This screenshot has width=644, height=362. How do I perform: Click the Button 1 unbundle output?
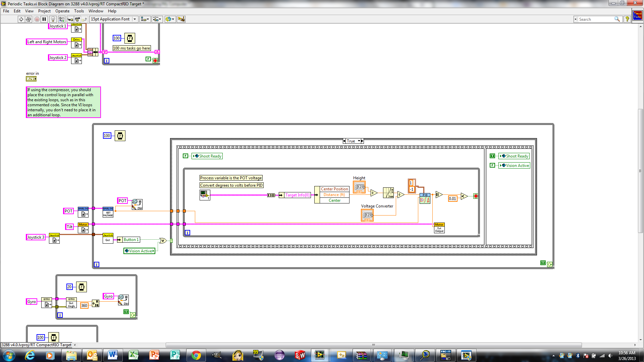131,240
